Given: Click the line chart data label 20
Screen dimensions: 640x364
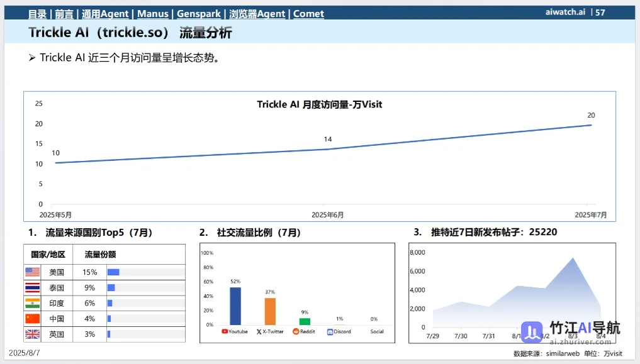Looking at the screenshot, I should pos(591,115).
